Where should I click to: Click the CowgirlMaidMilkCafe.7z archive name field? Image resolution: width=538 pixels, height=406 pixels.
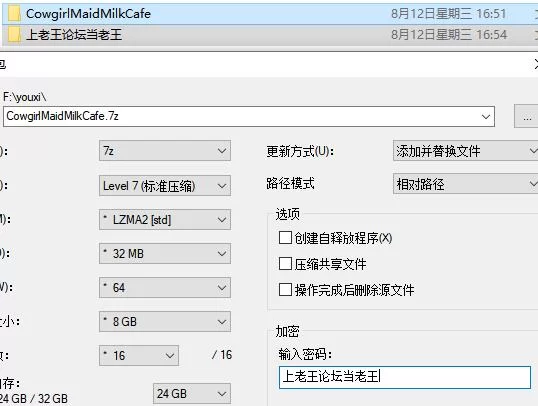pyautogui.click(x=249, y=117)
